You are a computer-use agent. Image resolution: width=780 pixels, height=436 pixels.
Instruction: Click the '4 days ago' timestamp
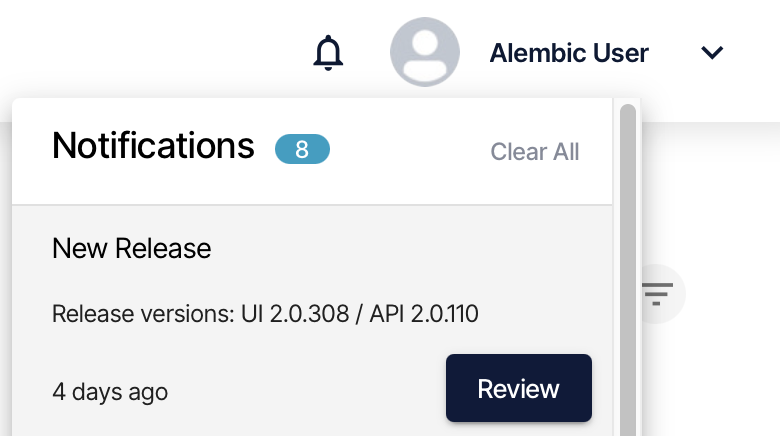tap(110, 392)
